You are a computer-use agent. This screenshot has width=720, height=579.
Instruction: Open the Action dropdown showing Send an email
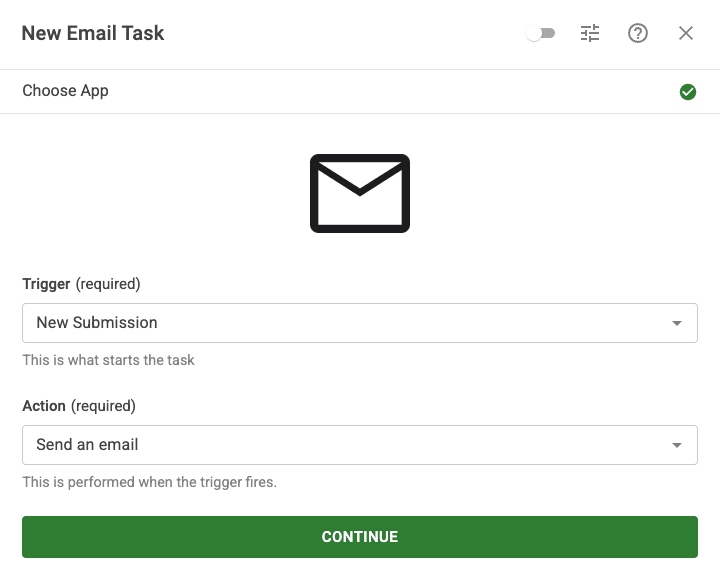tap(360, 445)
